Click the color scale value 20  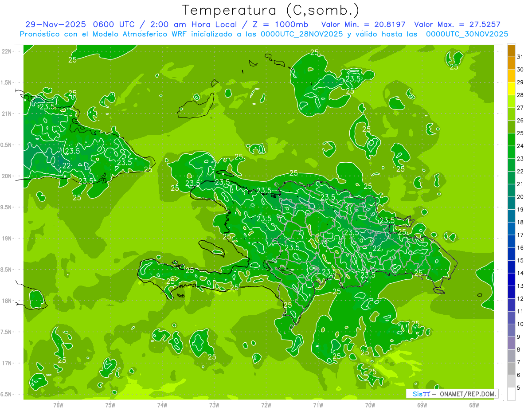(520, 196)
